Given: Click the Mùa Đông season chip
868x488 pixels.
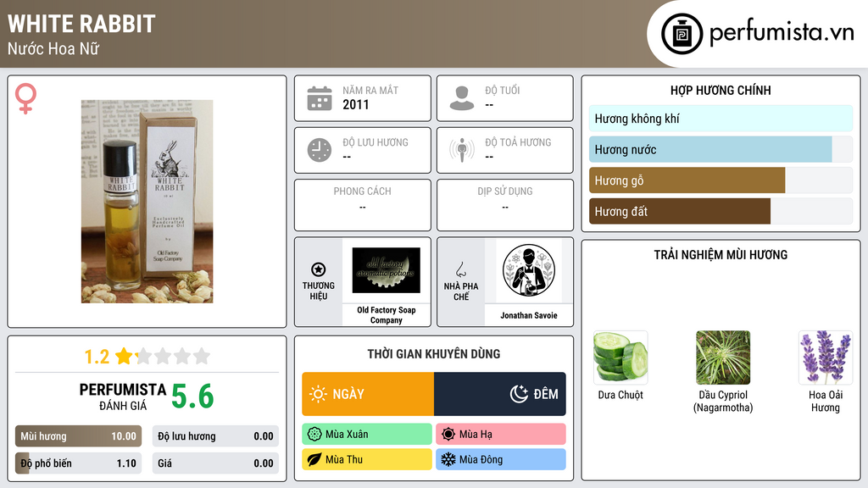Looking at the screenshot, I should pyautogui.click(x=500, y=459).
